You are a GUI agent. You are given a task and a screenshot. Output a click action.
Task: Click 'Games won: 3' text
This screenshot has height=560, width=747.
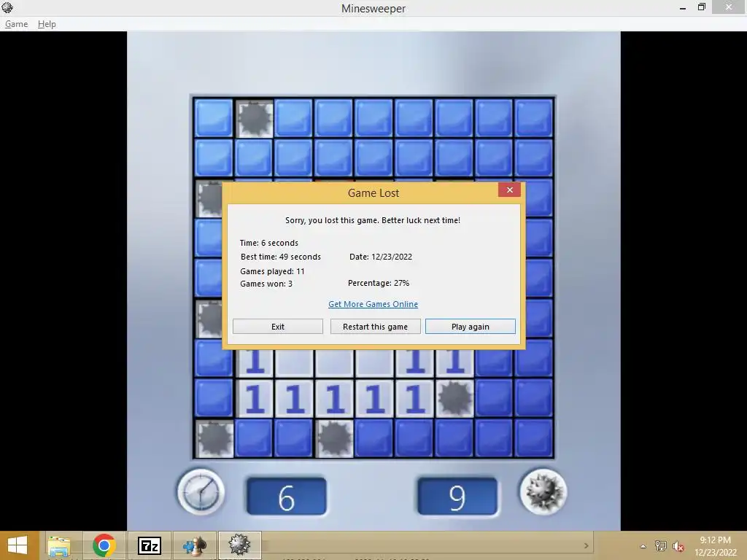tap(266, 284)
